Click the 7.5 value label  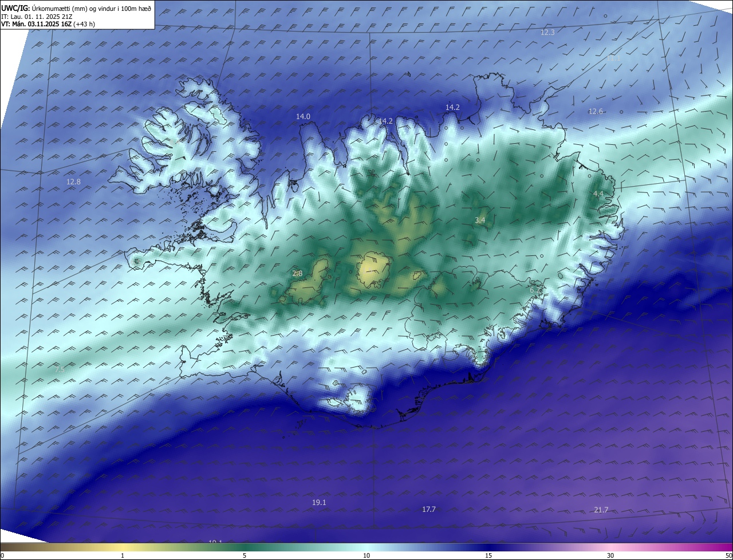(x=60, y=370)
